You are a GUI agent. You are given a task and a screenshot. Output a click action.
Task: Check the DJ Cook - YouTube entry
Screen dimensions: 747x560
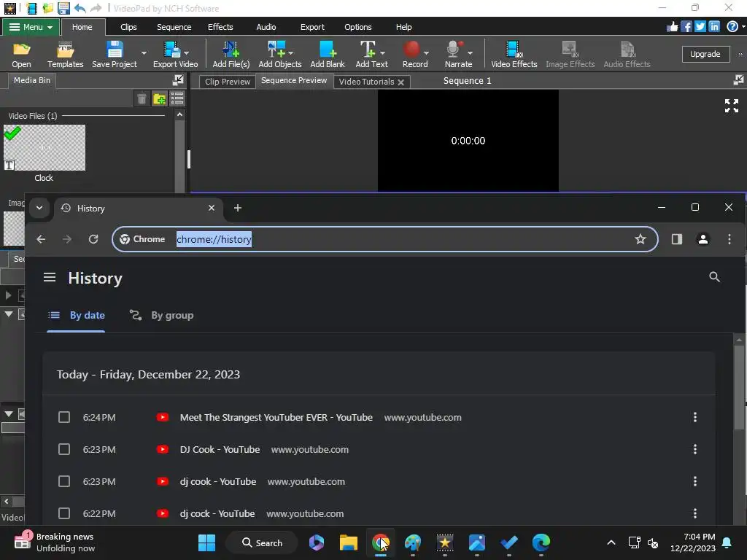click(x=64, y=449)
